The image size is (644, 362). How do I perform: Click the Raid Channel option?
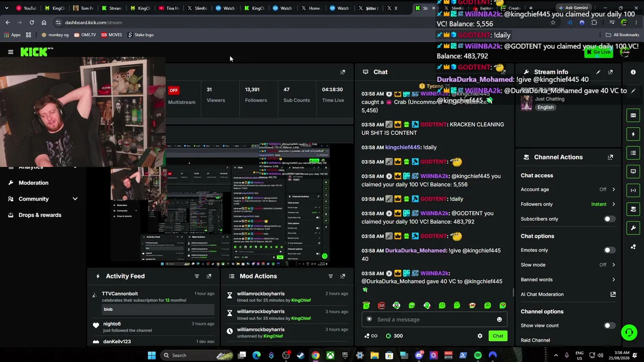[535, 340]
